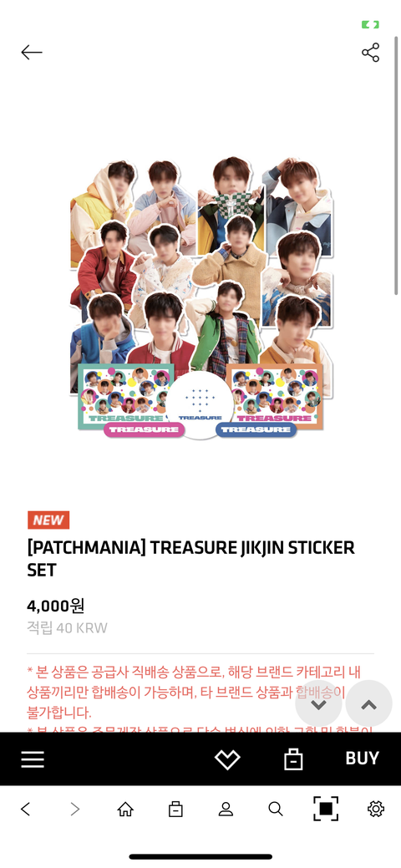Select the product title text

(191, 559)
